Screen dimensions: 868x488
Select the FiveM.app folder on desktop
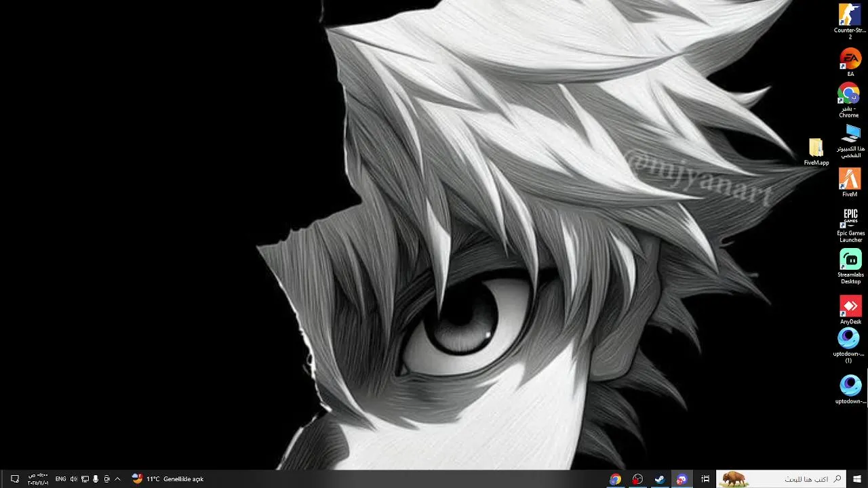click(816, 152)
